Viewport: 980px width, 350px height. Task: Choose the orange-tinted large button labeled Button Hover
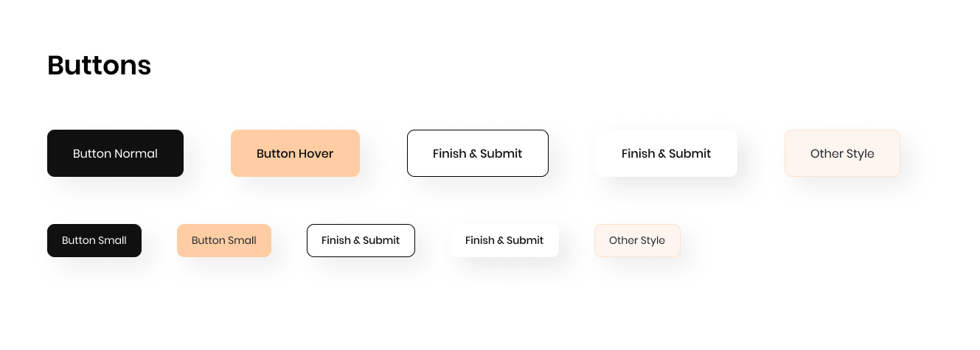point(295,153)
